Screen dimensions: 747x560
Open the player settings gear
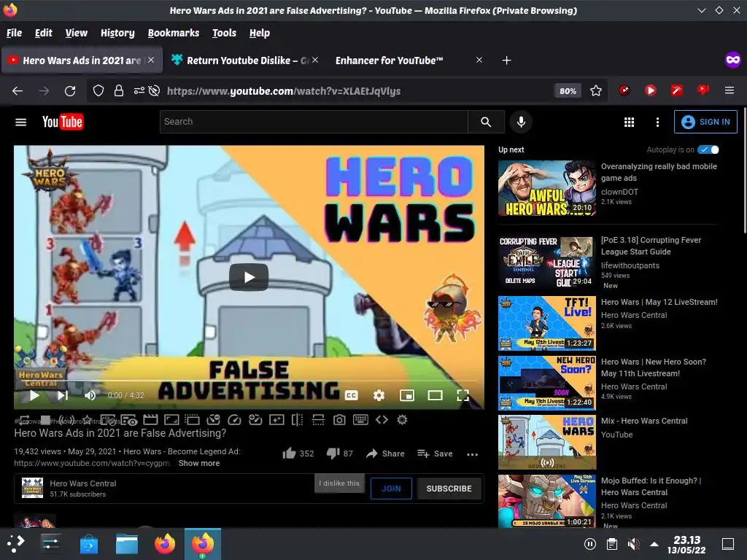click(x=379, y=395)
